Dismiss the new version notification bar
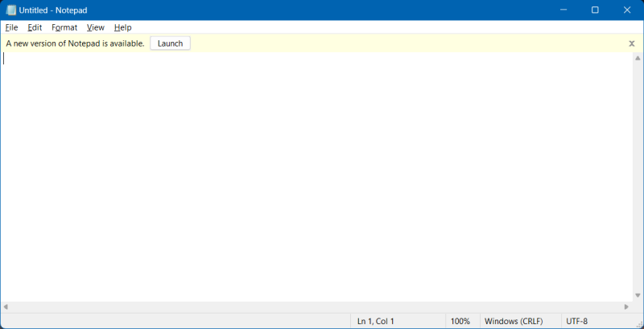644x329 pixels. pyautogui.click(x=632, y=43)
